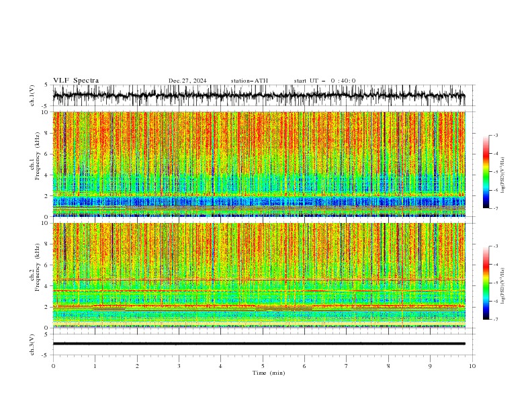Click the ch.1 "Frequency (kHz)" axis label

38,156
